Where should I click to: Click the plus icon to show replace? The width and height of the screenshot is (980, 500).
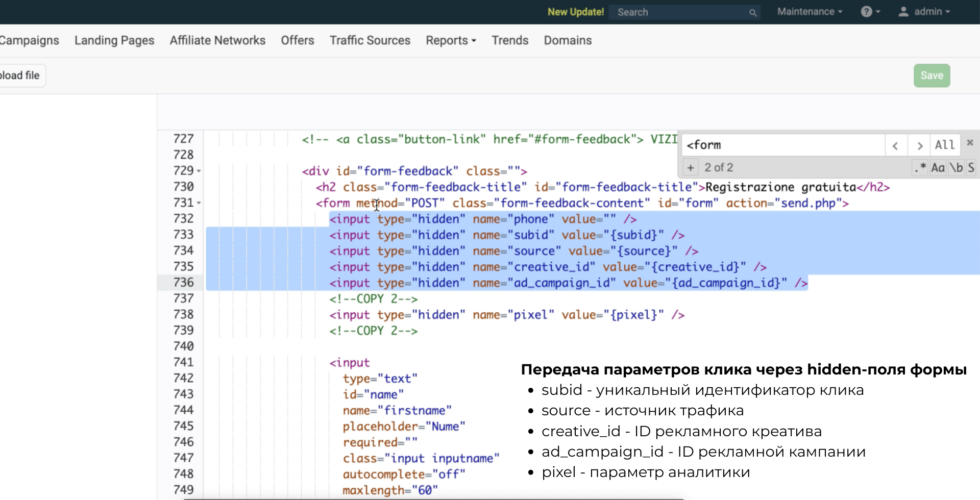[x=690, y=168]
